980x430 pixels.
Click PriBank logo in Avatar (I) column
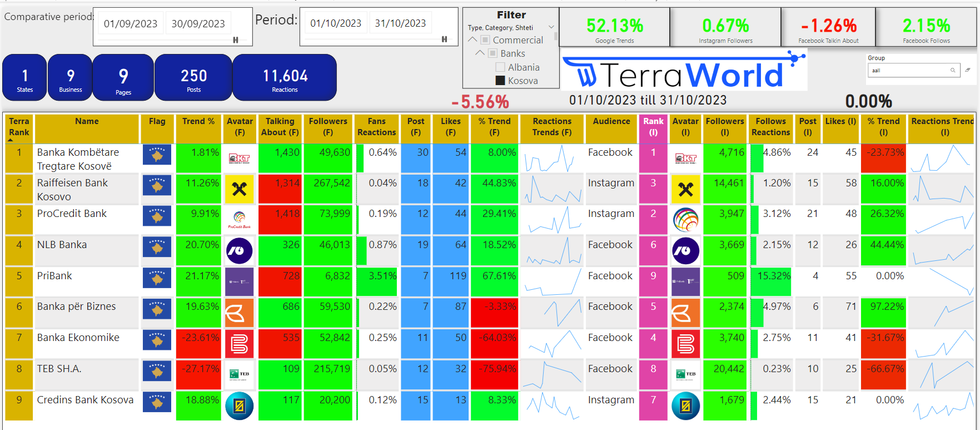[x=686, y=282]
